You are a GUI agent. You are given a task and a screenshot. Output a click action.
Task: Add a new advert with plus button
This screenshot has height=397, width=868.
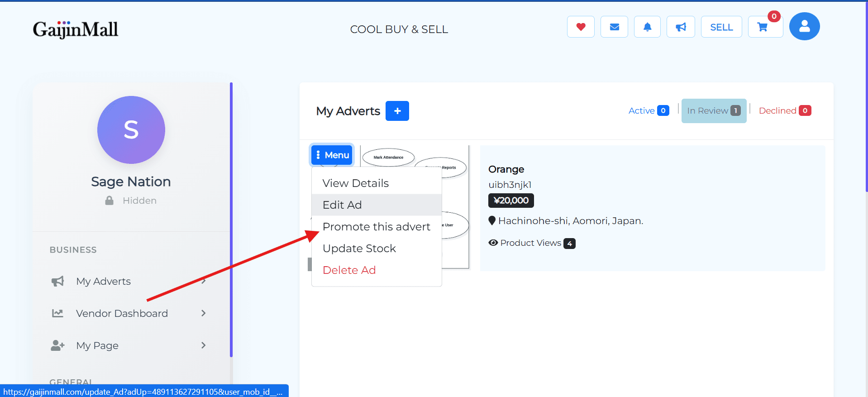tap(397, 111)
